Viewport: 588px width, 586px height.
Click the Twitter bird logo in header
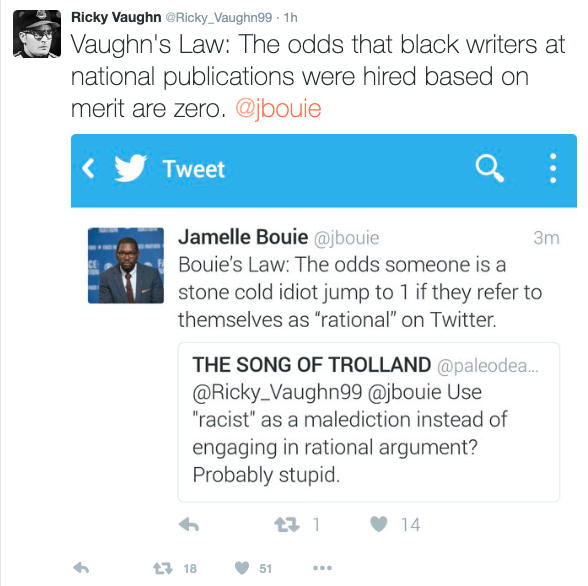click(130, 168)
